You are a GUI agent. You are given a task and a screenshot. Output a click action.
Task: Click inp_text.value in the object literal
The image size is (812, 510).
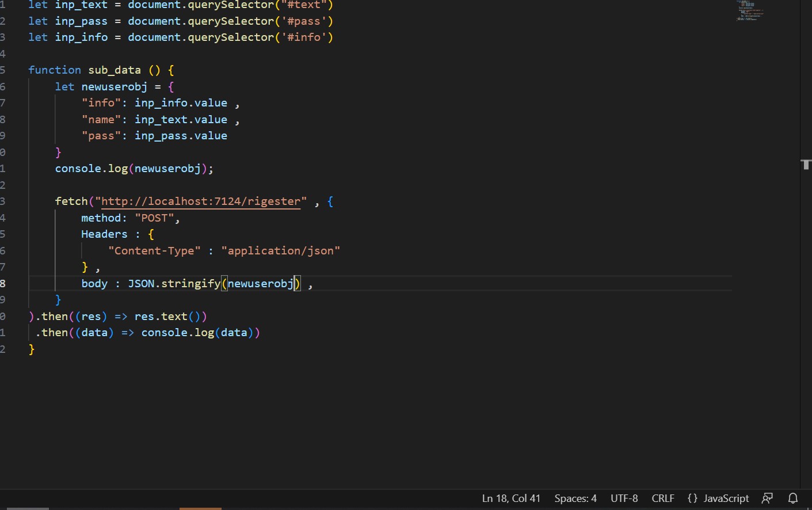tap(181, 120)
